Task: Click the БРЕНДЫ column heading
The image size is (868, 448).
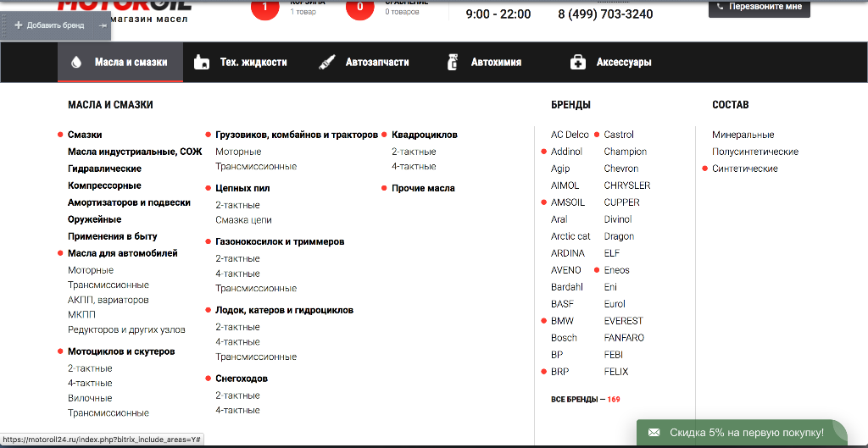Action: click(x=570, y=104)
